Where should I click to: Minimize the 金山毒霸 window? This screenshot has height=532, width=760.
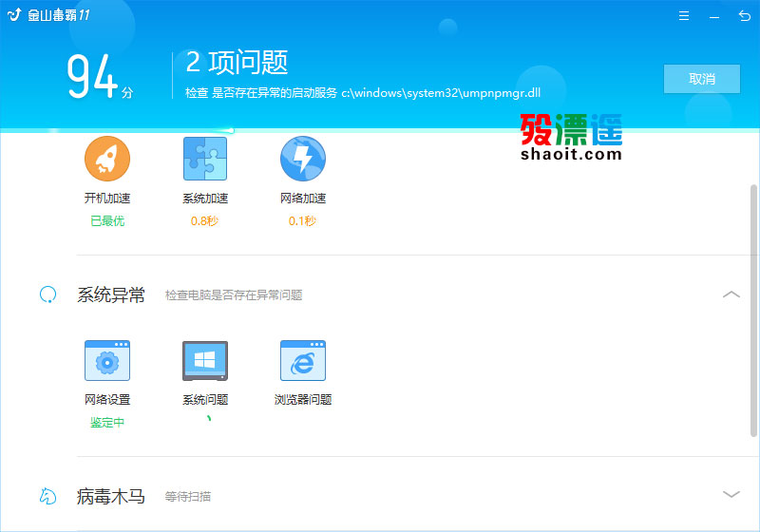[x=714, y=17]
